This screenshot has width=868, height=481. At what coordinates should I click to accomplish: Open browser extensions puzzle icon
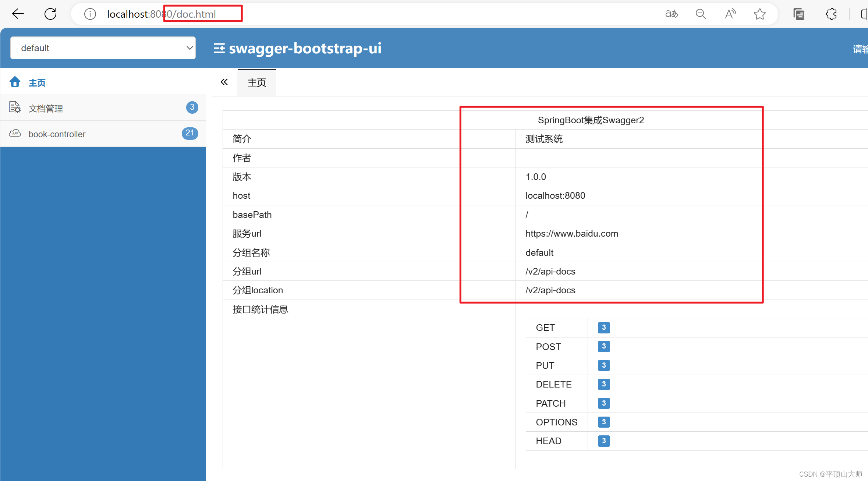[x=831, y=14]
